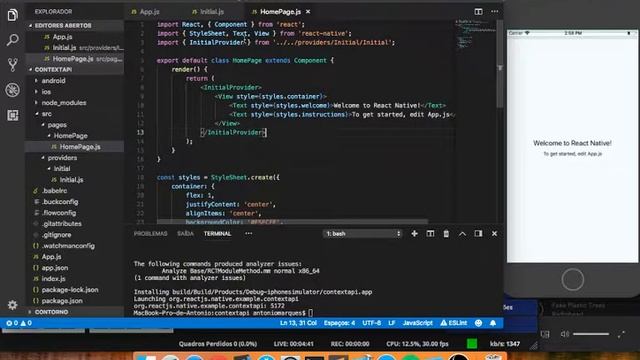The width and height of the screenshot is (640, 360).
Task: Click the simulator home button
Action: pos(572,280)
